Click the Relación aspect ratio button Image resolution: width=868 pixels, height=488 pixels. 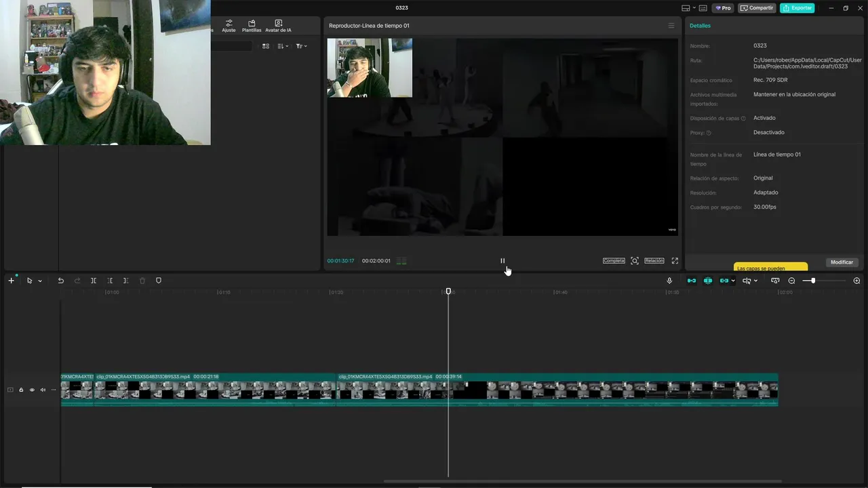pos(654,261)
